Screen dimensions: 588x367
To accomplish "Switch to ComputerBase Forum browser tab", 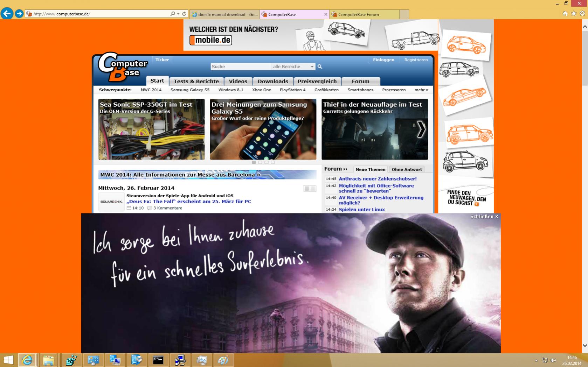I will [x=364, y=14].
